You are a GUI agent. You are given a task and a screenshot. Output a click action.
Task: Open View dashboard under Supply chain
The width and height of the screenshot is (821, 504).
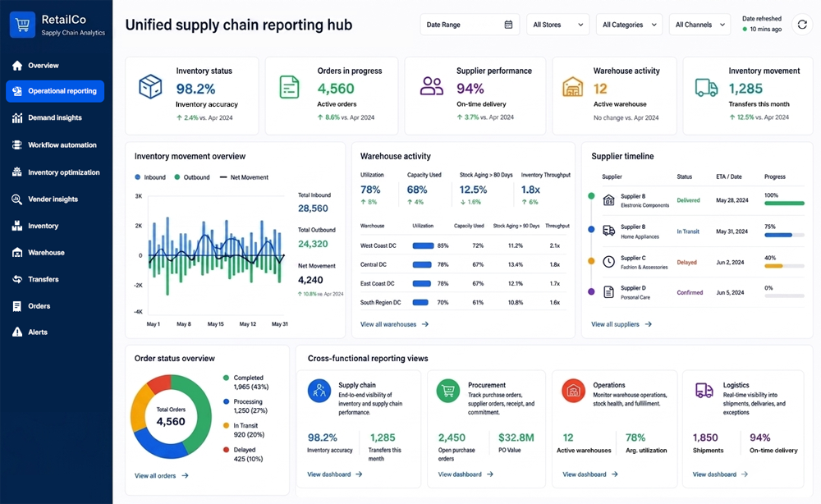click(335, 474)
